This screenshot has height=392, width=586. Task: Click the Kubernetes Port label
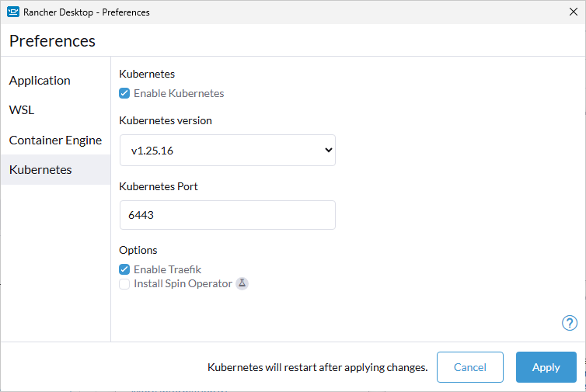[158, 186]
